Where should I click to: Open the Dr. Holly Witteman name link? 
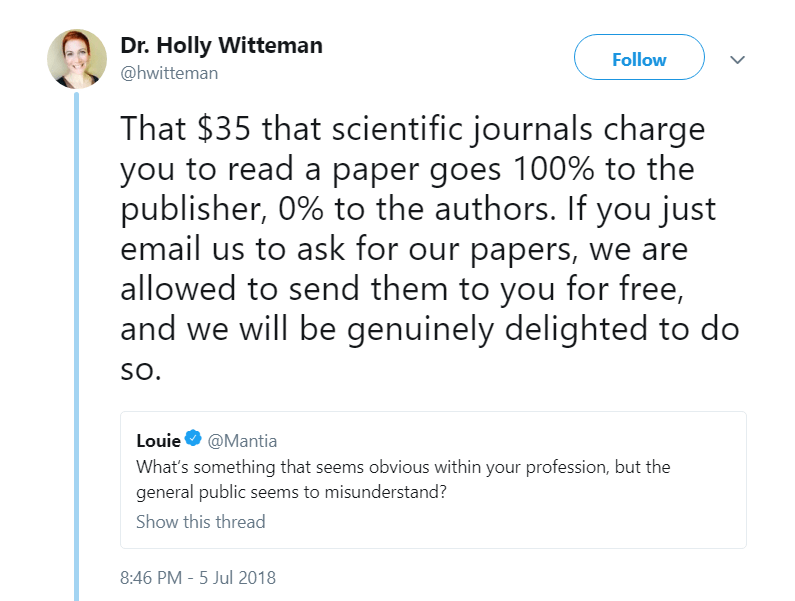[x=221, y=46]
